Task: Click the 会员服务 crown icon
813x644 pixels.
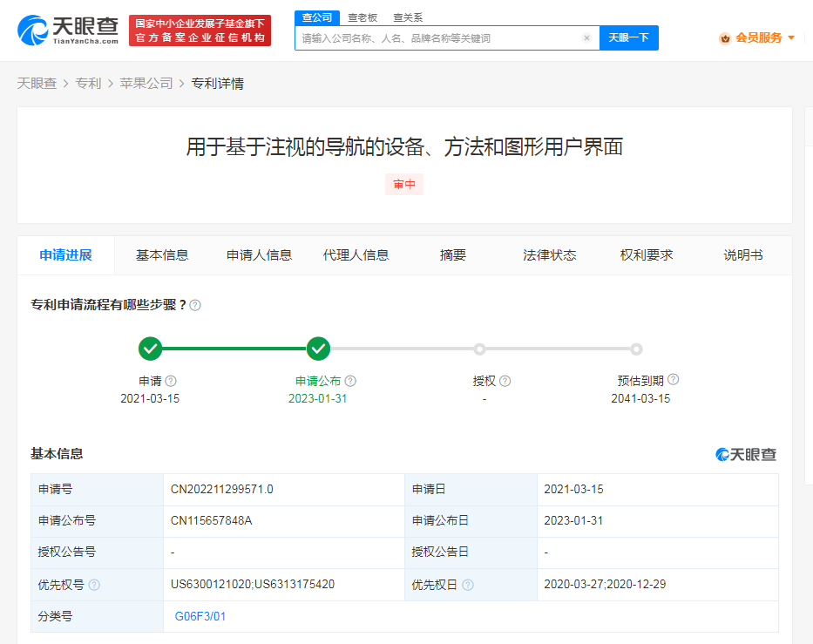Action: coord(724,38)
